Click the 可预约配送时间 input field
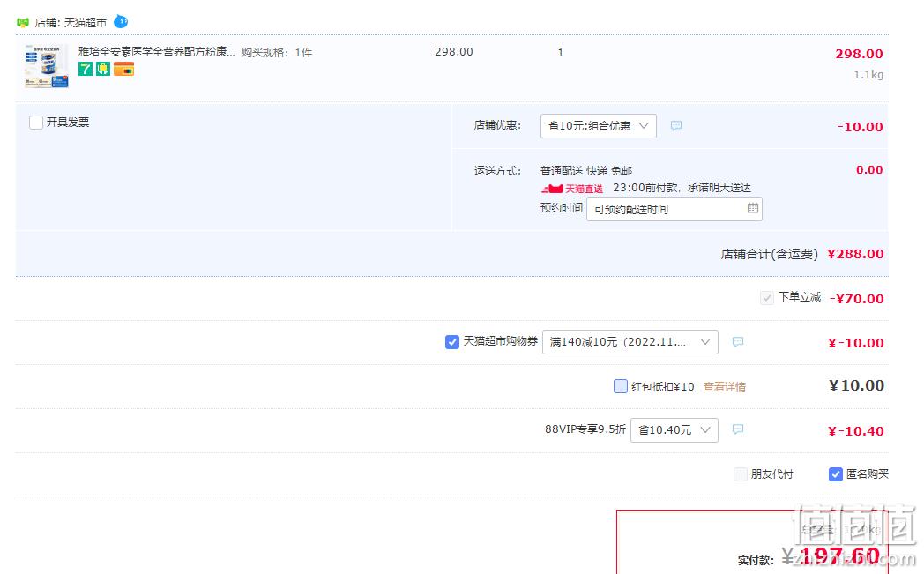This screenshot has height=574, width=924. [674, 209]
